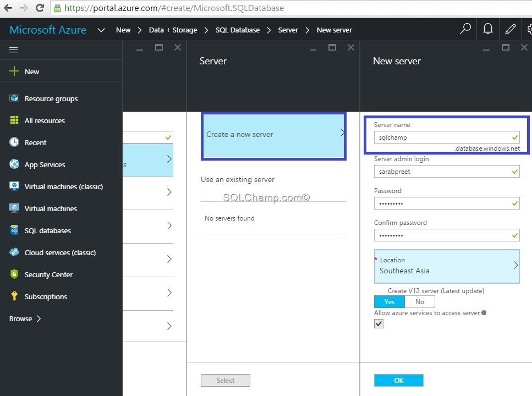Open App Services icon

[x=14, y=164]
